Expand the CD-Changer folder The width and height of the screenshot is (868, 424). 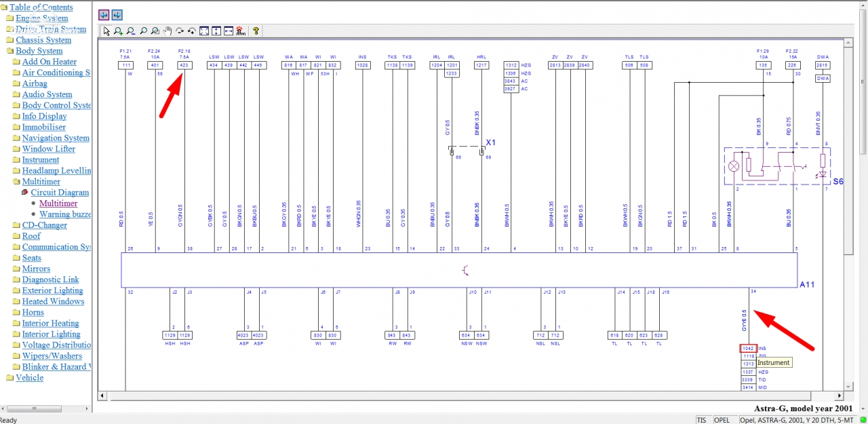click(x=16, y=225)
